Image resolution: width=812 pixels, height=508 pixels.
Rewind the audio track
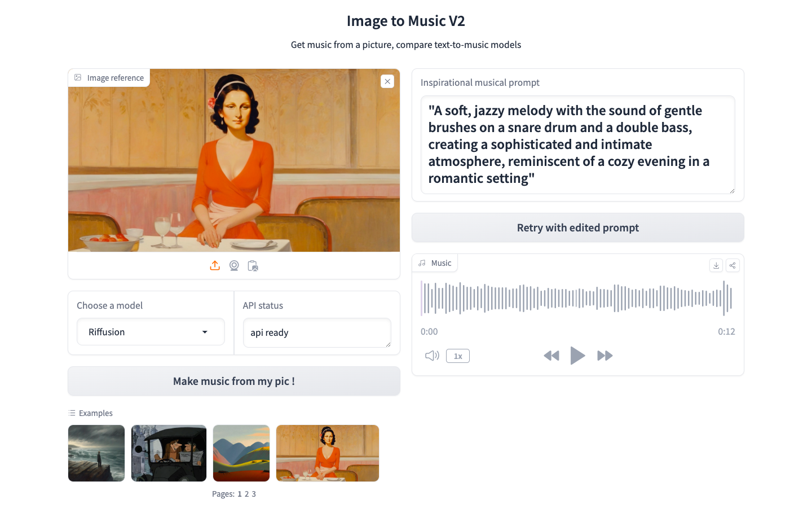click(x=551, y=356)
